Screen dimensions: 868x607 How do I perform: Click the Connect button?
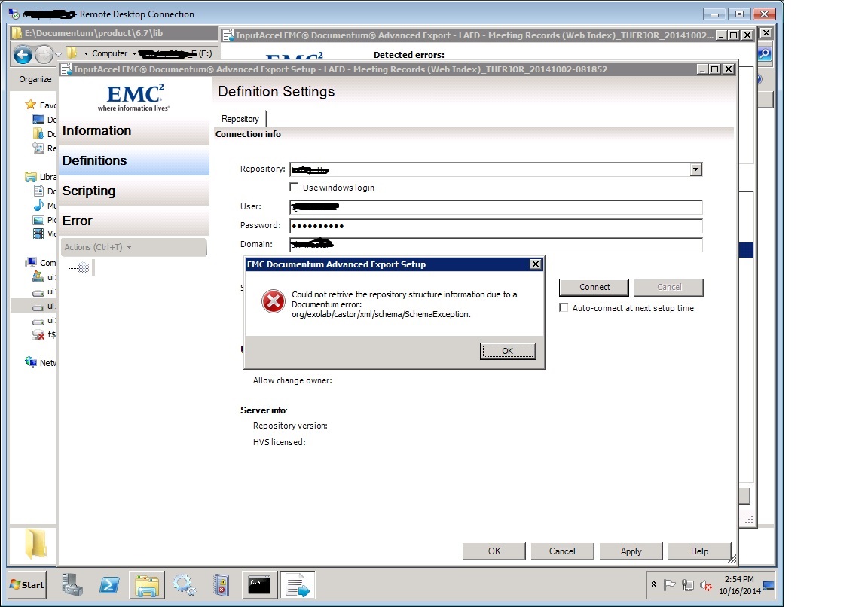click(x=594, y=287)
